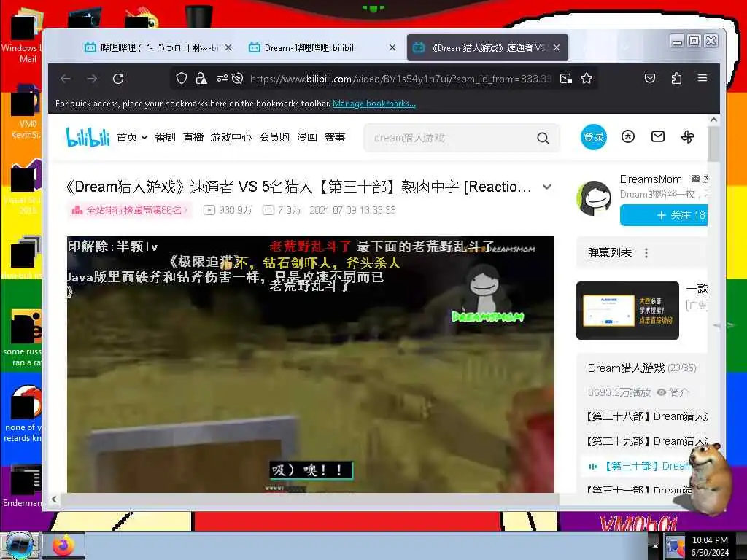Open the DreamsMom uploader name link
Viewport: 747px width, 560px height.
point(651,179)
